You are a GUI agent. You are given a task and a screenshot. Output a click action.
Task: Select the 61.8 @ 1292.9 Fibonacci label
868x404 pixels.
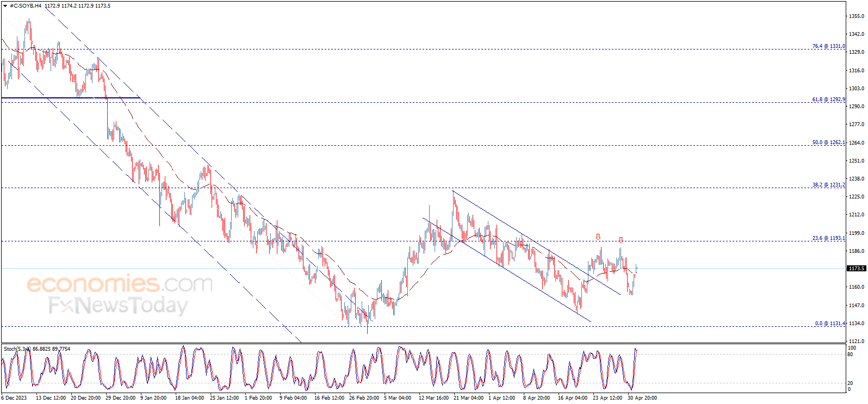(829, 100)
